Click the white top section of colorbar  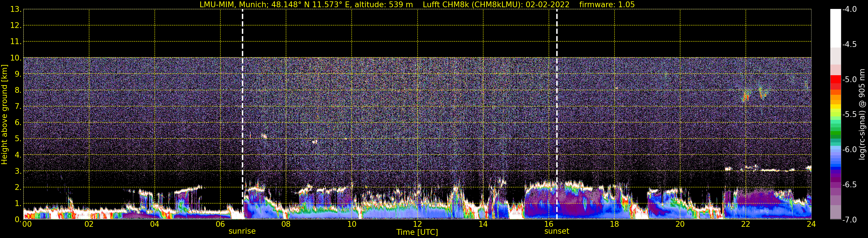836,28
